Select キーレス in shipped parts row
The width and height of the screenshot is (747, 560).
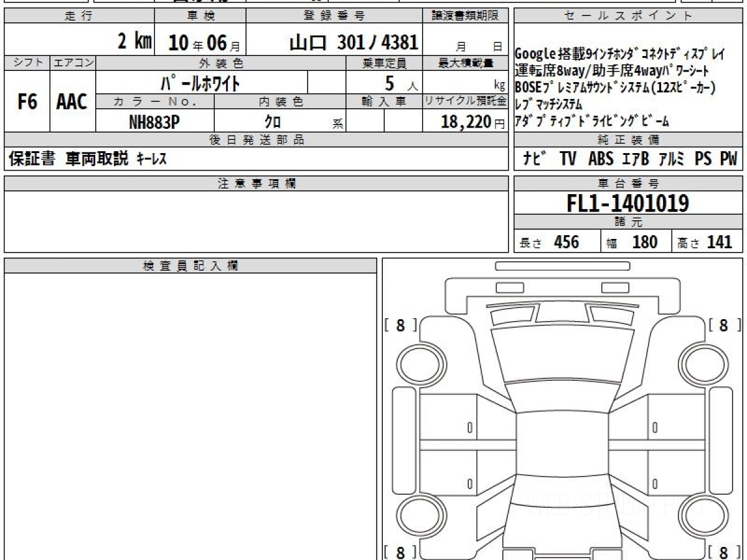[151, 160]
